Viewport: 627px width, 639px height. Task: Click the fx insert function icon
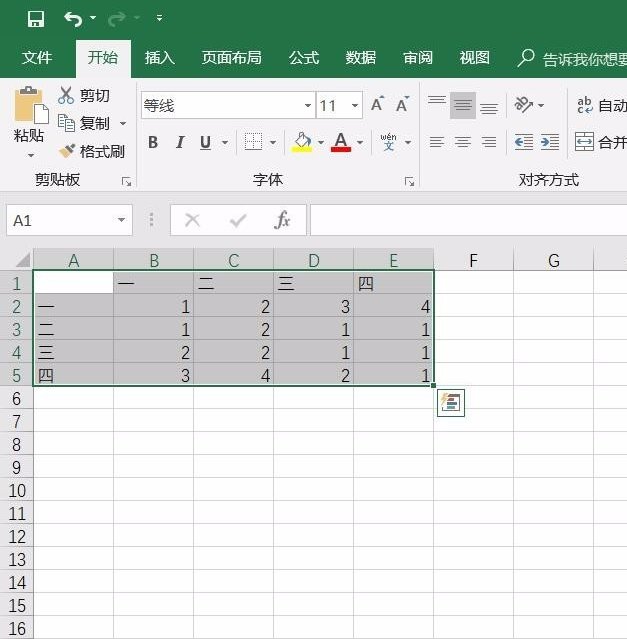coord(282,220)
